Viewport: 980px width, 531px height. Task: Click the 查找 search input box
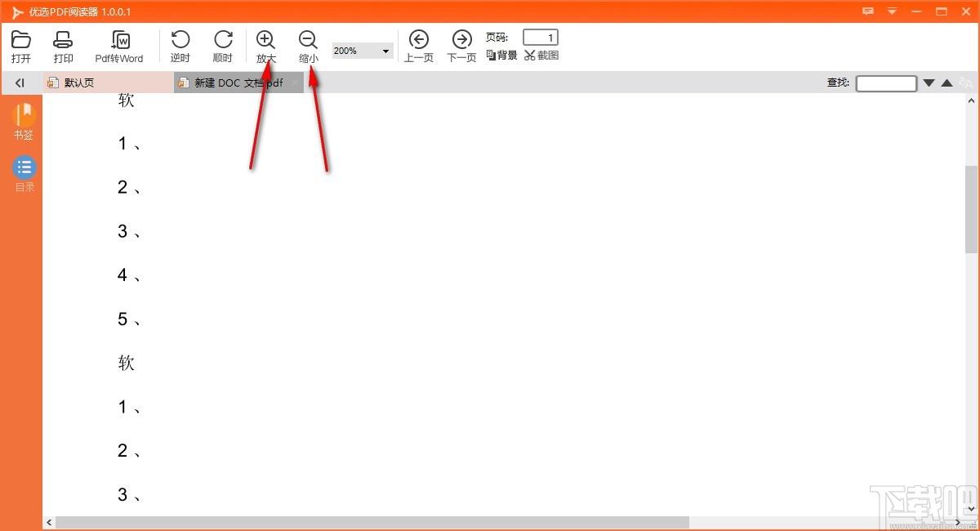[886, 83]
